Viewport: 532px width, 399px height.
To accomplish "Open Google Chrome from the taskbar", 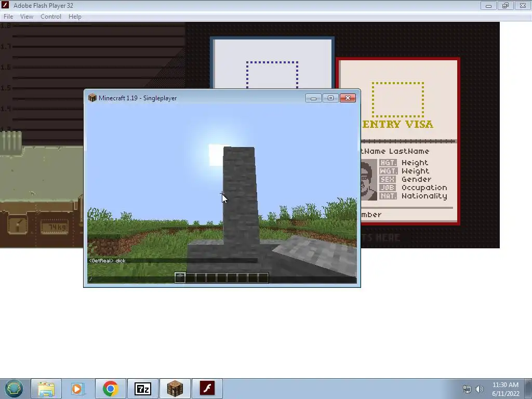I will pos(110,389).
